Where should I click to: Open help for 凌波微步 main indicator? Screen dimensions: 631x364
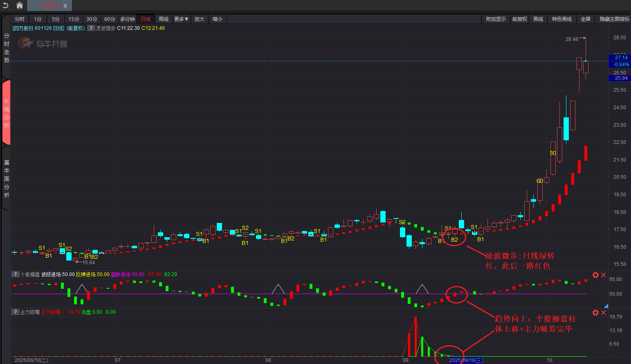pos(91,28)
